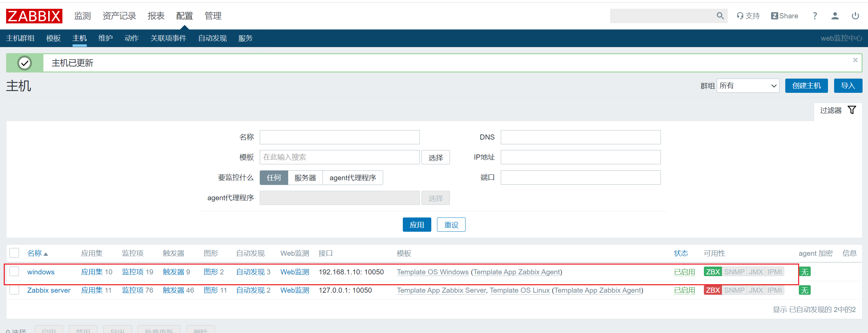This screenshot has height=333, width=868.
Task: Click in the 名称 filter field
Action: pyautogui.click(x=340, y=137)
